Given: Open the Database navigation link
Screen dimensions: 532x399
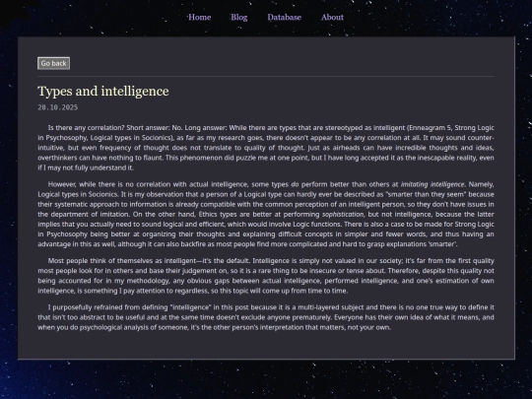Looking at the screenshot, I should (284, 18).
